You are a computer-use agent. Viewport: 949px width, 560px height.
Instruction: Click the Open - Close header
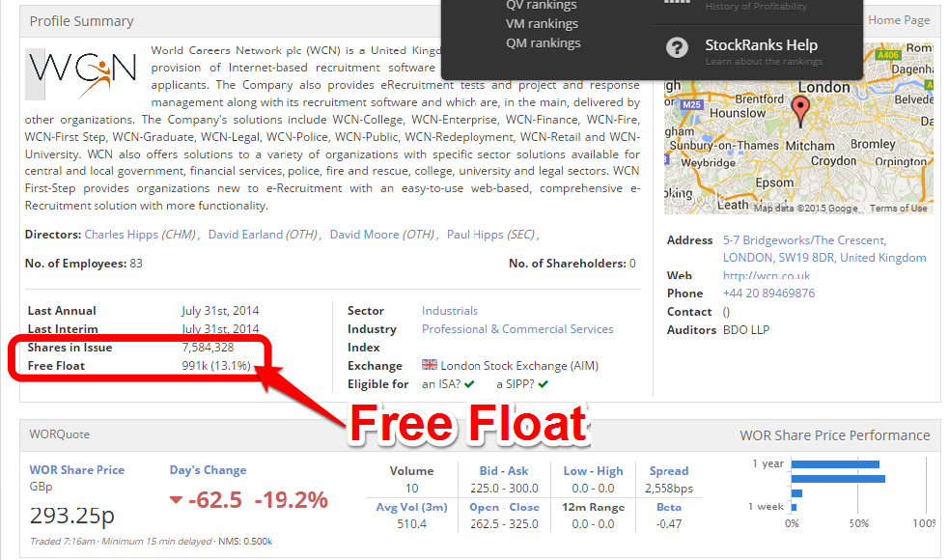coord(504,507)
